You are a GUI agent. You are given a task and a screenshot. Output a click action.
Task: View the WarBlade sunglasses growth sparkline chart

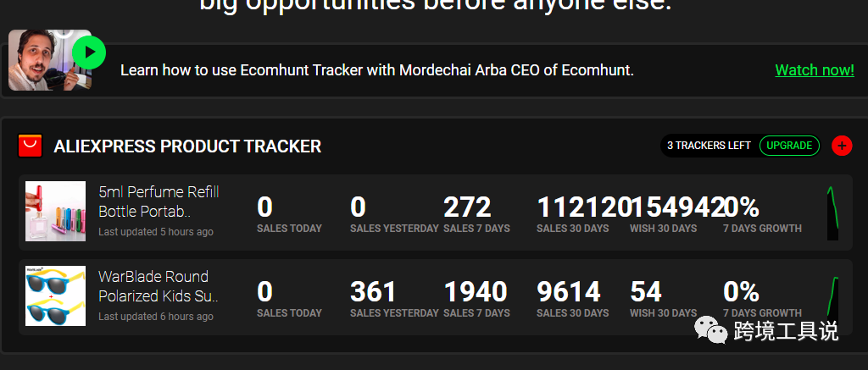pyautogui.click(x=832, y=297)
